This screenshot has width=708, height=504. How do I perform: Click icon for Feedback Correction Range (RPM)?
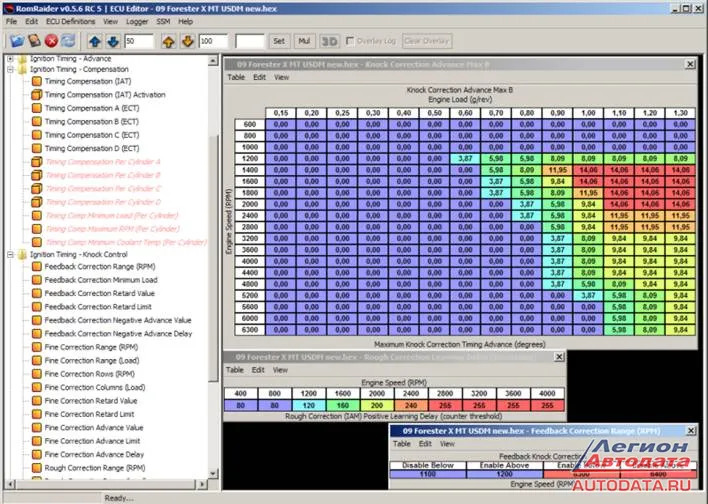click(x=37, y=266)
